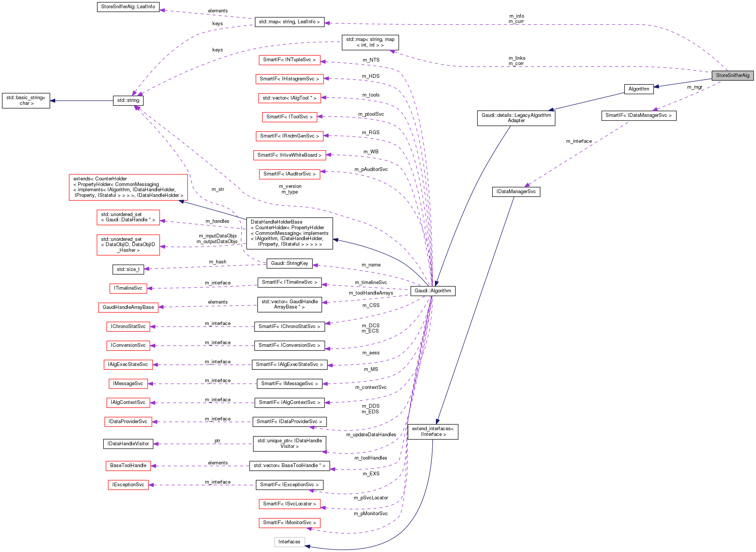This screenshot has width=756, height=552.
Task: Select the Interfaces box
Action: (x=289, y=542)
